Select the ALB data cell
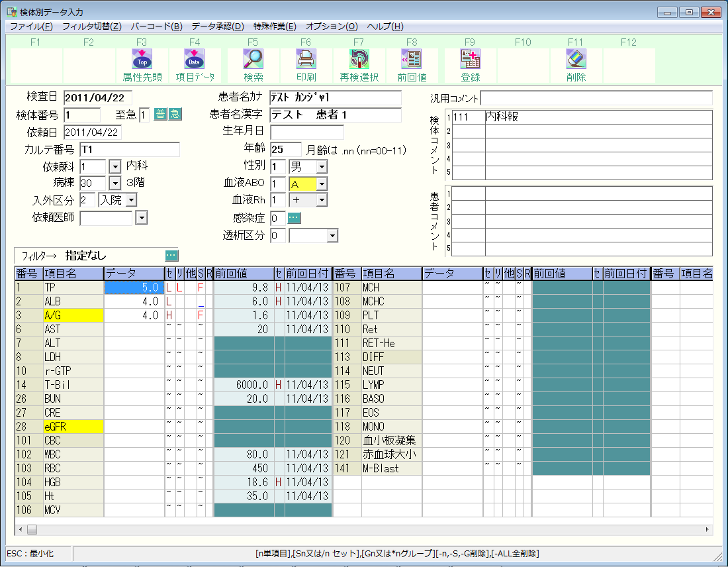The width and height of the screenshot is (728, 567). [x=134, y=301]
